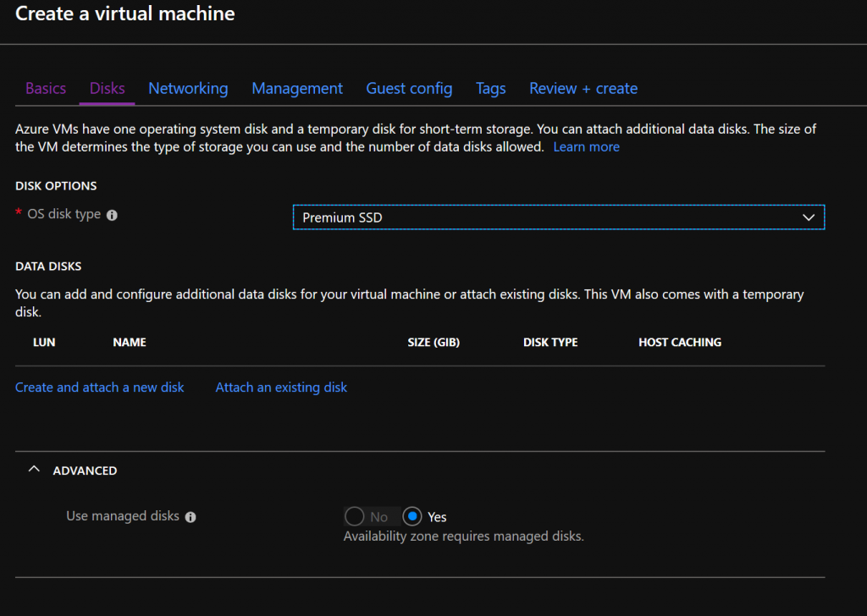
Task: Open the OS disk type Premium SSD dropdown
Action: click(559, 217)
